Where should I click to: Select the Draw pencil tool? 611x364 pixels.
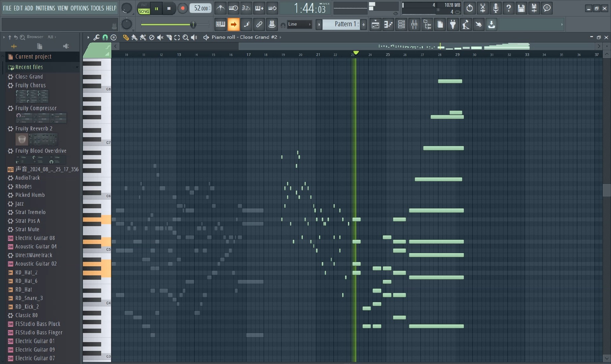126,37
